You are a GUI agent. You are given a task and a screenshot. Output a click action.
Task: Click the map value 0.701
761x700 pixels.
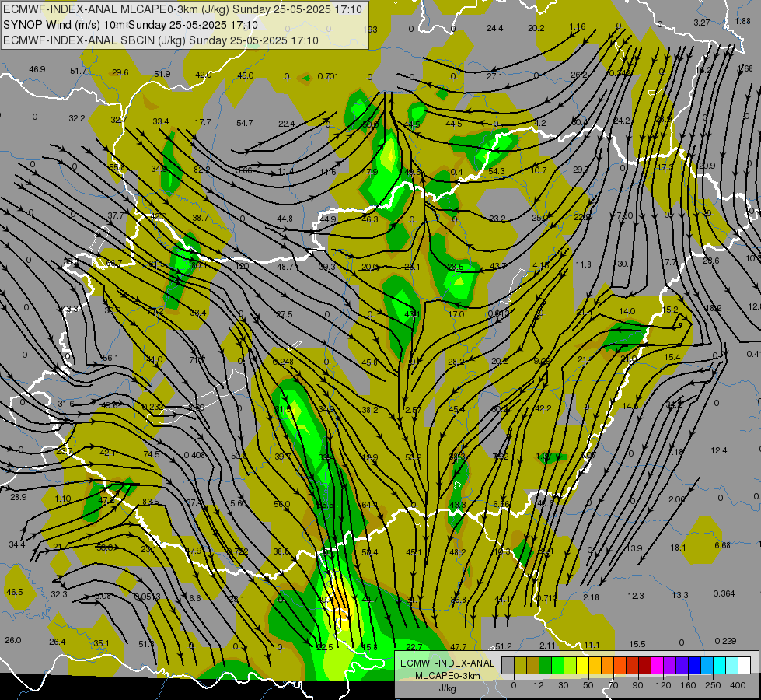tap(328, 76)
